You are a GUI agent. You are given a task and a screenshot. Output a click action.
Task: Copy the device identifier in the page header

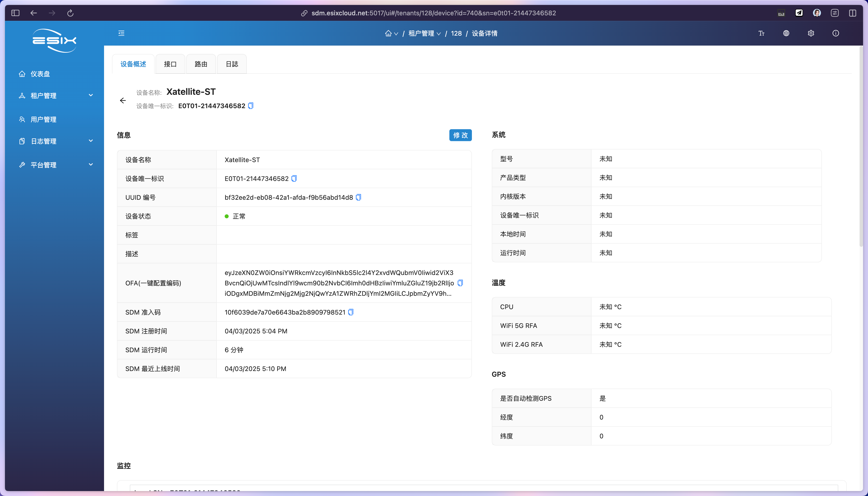(251, 106)
